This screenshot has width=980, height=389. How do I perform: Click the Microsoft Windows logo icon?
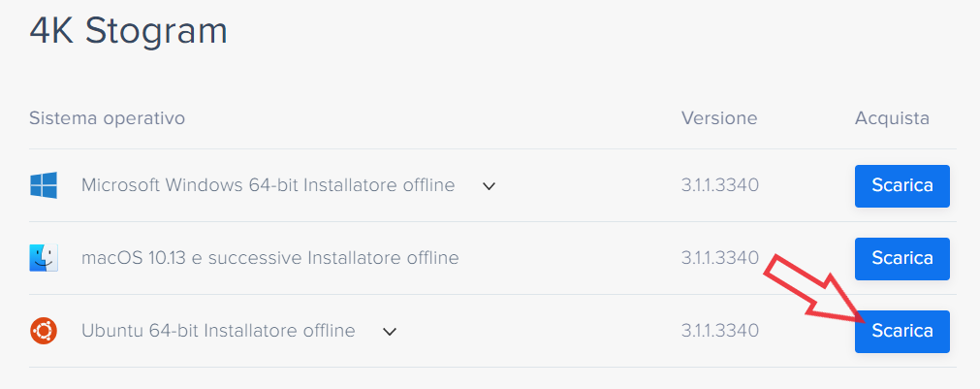click(44, 185)
